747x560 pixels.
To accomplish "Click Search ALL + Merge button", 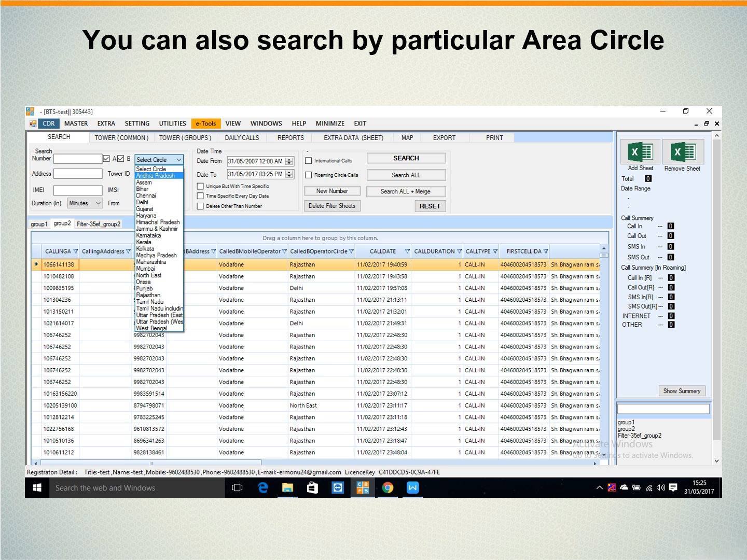I will tap(406, 191).
